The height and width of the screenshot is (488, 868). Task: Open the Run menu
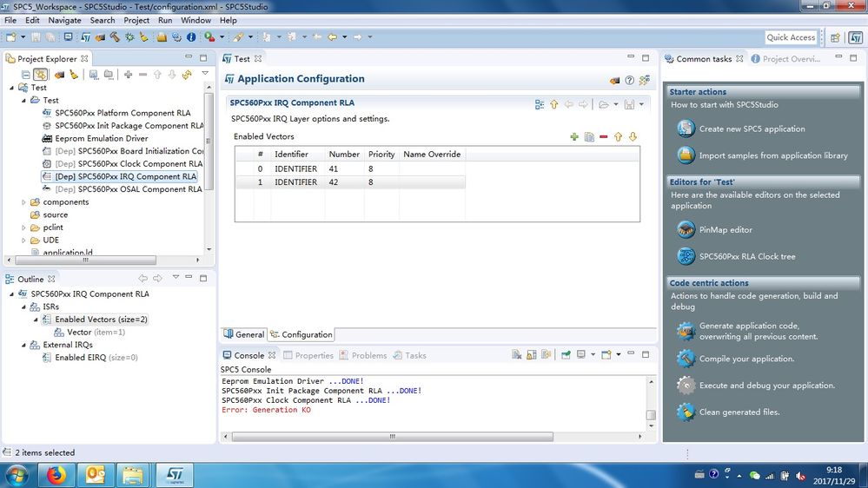[165, 20]
